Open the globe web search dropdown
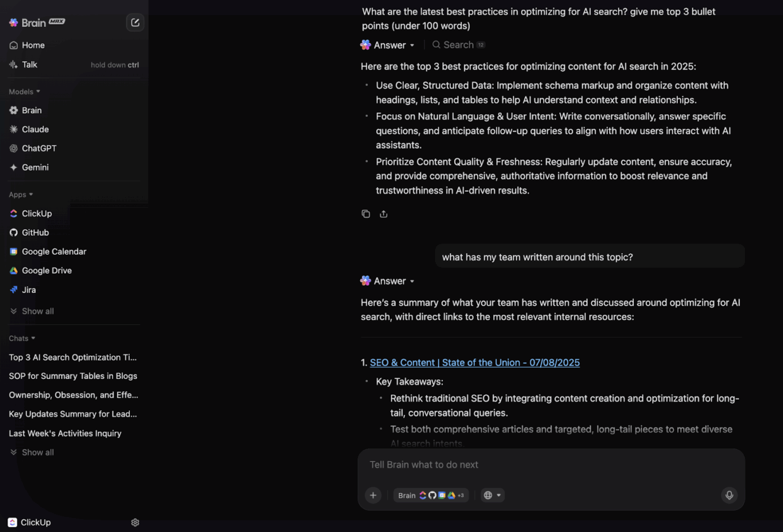 click(x=492, y=495)
